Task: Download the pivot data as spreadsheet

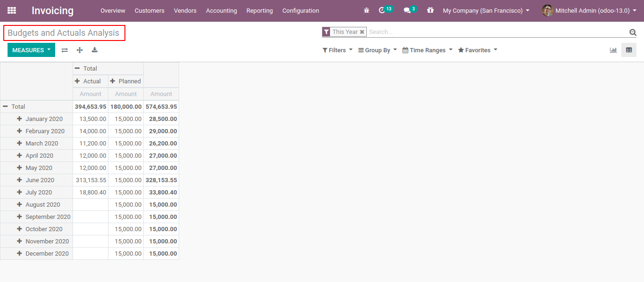Action: (94, 49)
